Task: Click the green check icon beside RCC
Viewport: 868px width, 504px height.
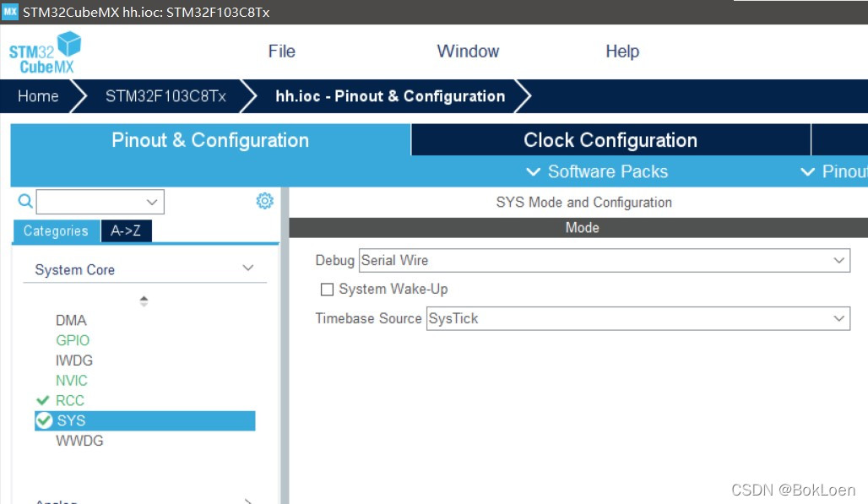Action: [42, 400]
